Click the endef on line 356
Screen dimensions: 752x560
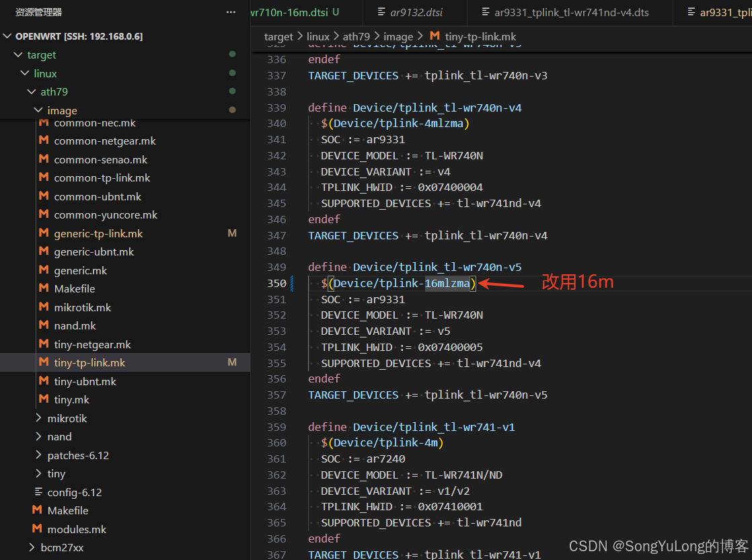click(x=324, y=378)
